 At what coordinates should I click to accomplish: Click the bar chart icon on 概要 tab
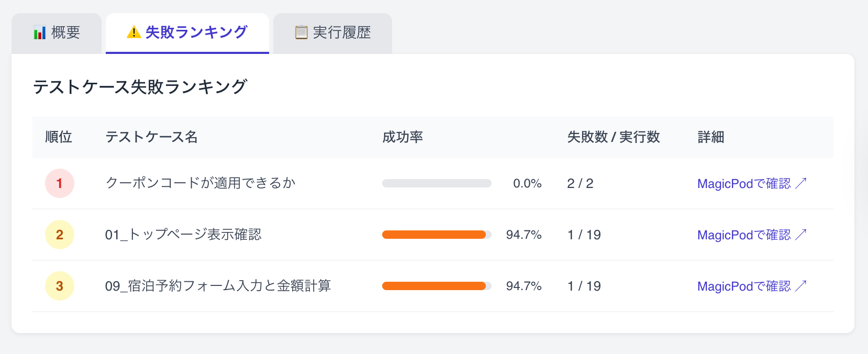tap(40, 33)
